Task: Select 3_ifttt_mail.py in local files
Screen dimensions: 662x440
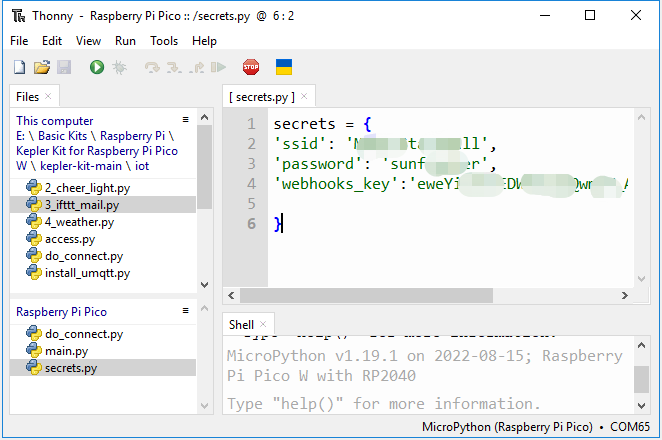Action: [x=103, y=205]
